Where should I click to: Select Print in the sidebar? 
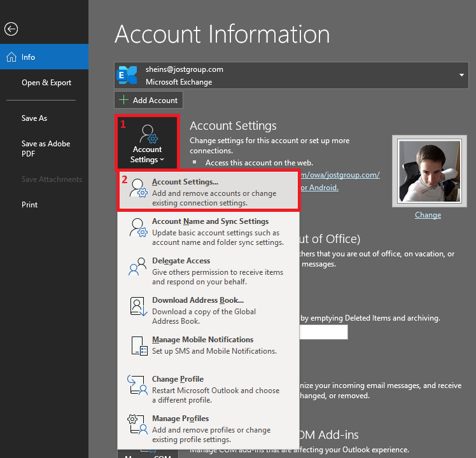[45, 205]
